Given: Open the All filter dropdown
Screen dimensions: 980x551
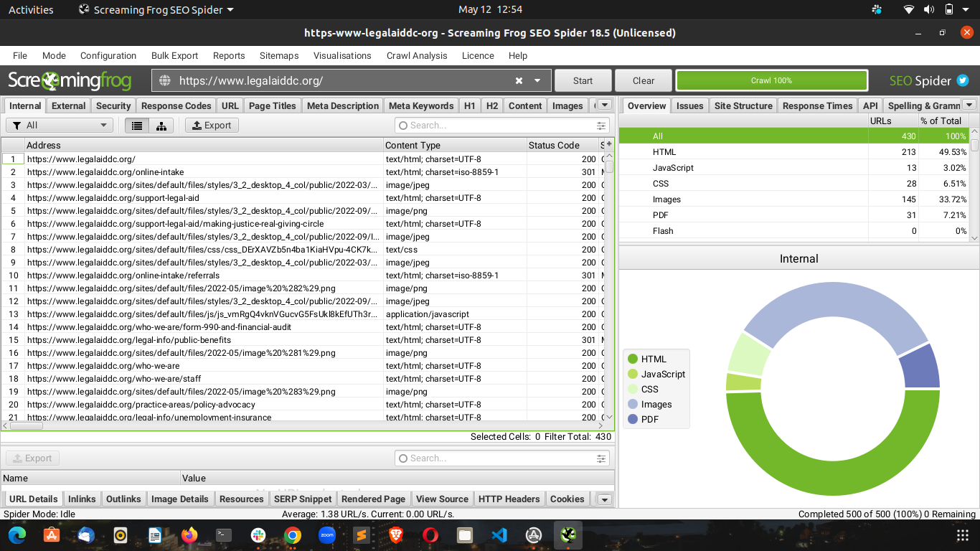Looking at the screenshot, I should point(60,126).
